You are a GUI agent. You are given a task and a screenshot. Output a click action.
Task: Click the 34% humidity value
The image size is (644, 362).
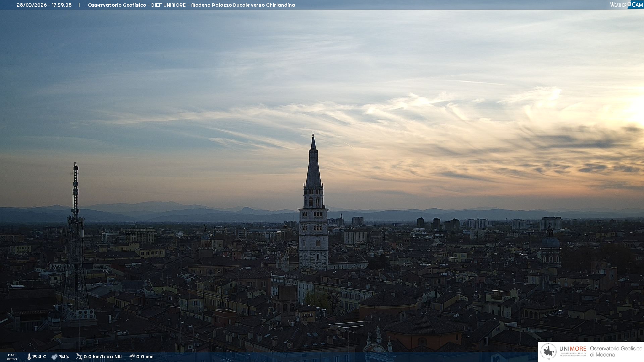64,357
